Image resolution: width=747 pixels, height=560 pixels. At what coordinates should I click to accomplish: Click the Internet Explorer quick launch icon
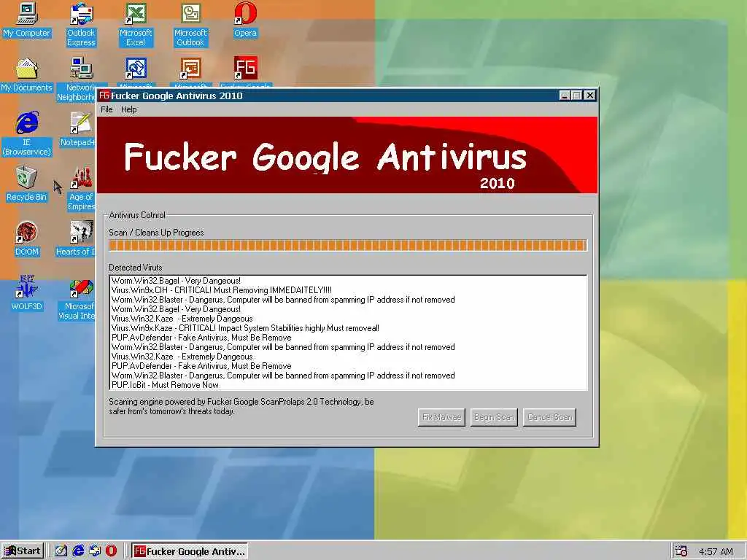pyautogui.click(x=78, y=551)
